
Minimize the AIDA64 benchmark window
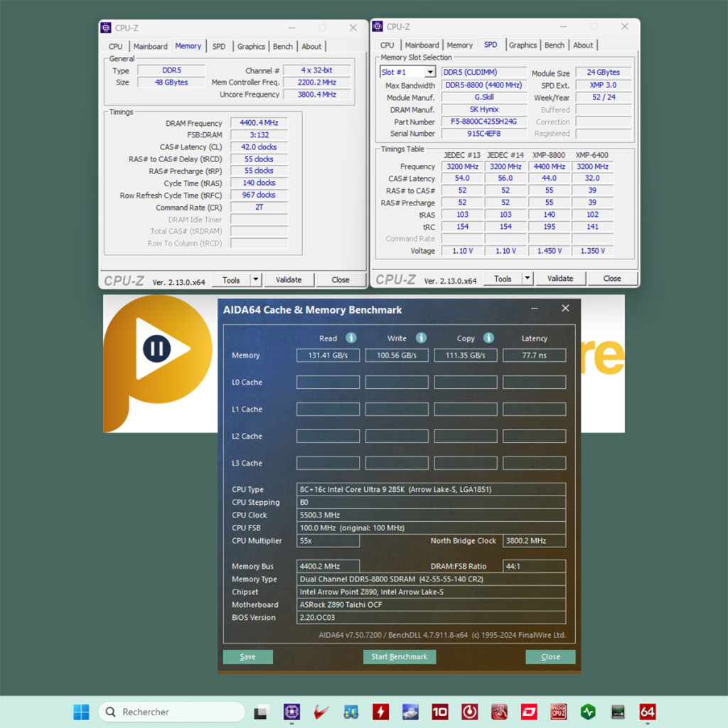(535, 309)
